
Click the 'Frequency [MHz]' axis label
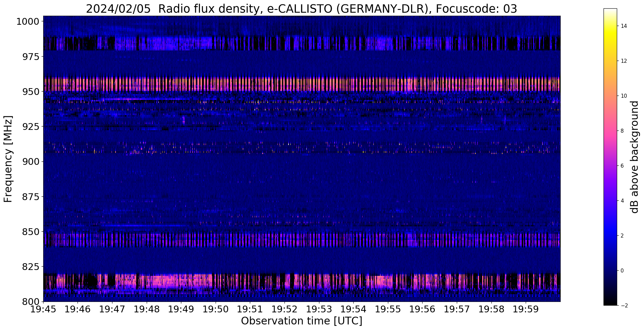(8, 159)
